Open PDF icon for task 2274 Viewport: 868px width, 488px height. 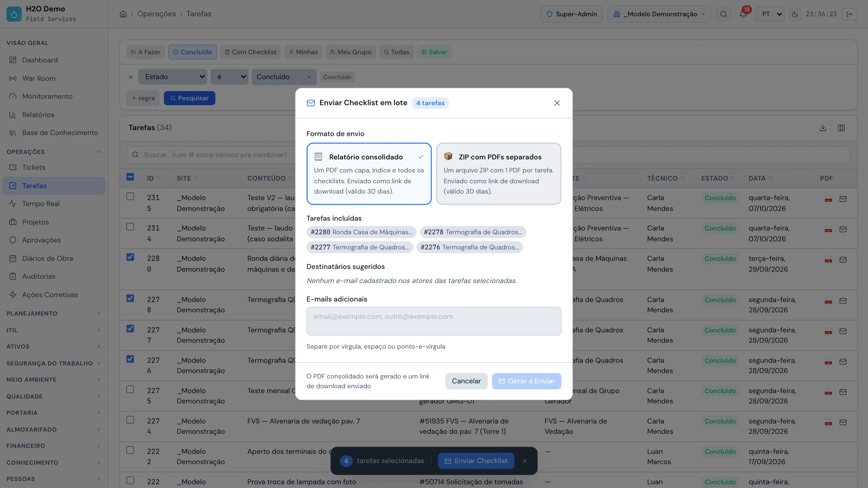tap(828, 422)
